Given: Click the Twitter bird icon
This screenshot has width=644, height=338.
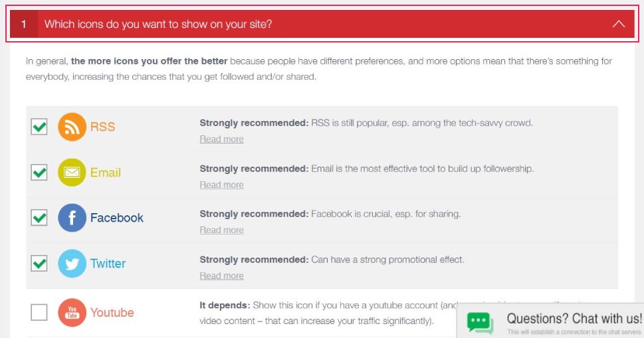Looking at the screenshot, I should click(72, 264).
